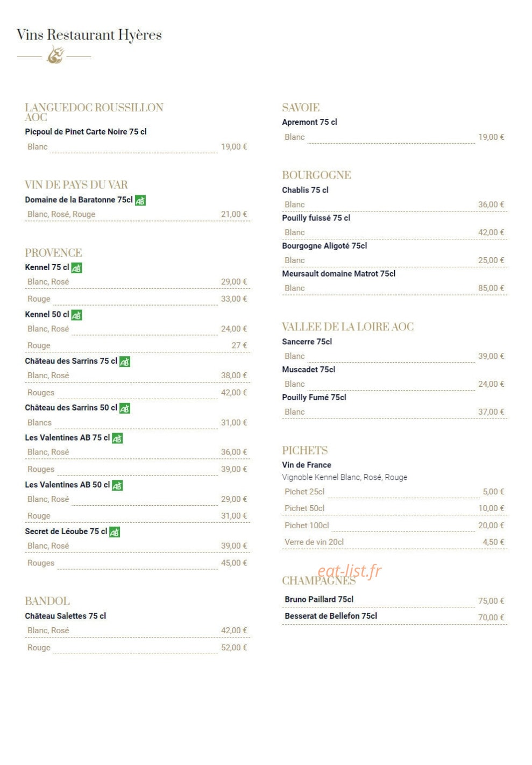Click the swan logo under the title
The image size is (532, 765).
pyautogui.click(x=55, y=55)
